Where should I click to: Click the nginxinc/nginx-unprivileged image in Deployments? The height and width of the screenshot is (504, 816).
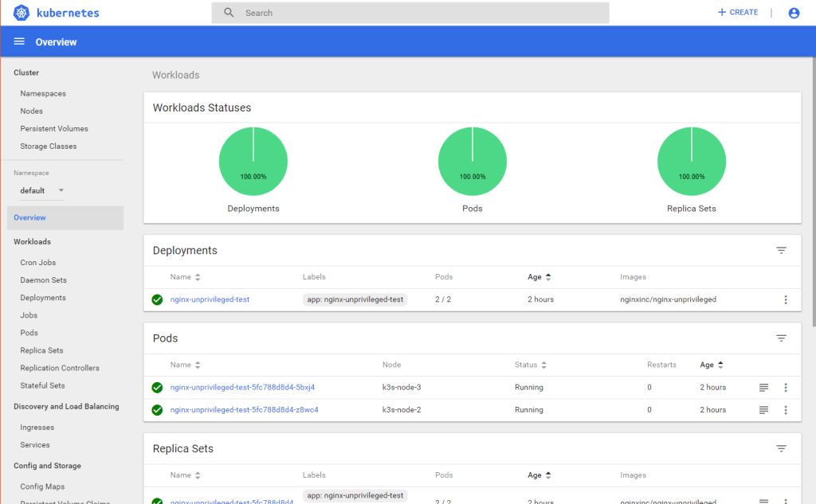(669, 299)
